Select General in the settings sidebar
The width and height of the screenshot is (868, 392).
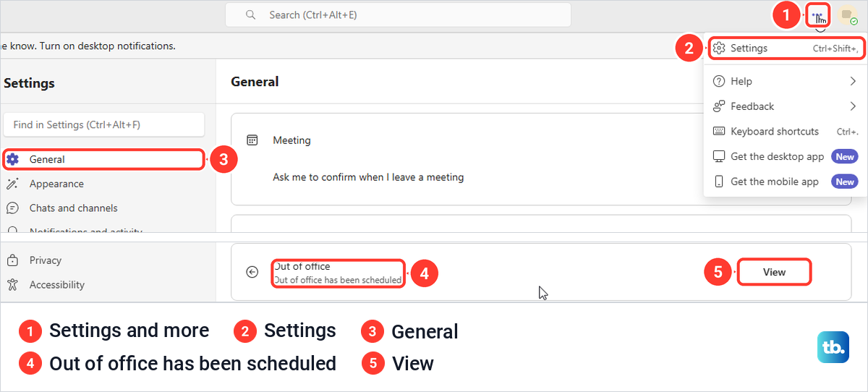[104, 159]
